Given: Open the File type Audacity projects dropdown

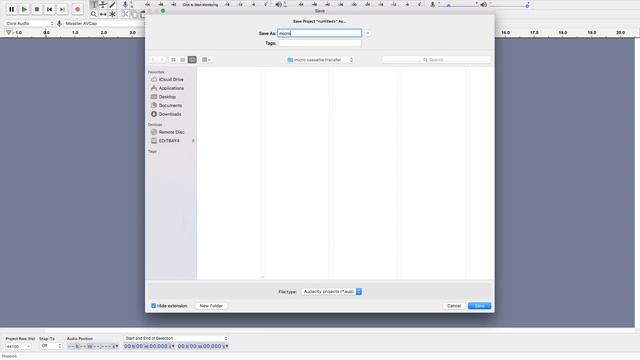Looking at the screenshot, I should point(331,291).
